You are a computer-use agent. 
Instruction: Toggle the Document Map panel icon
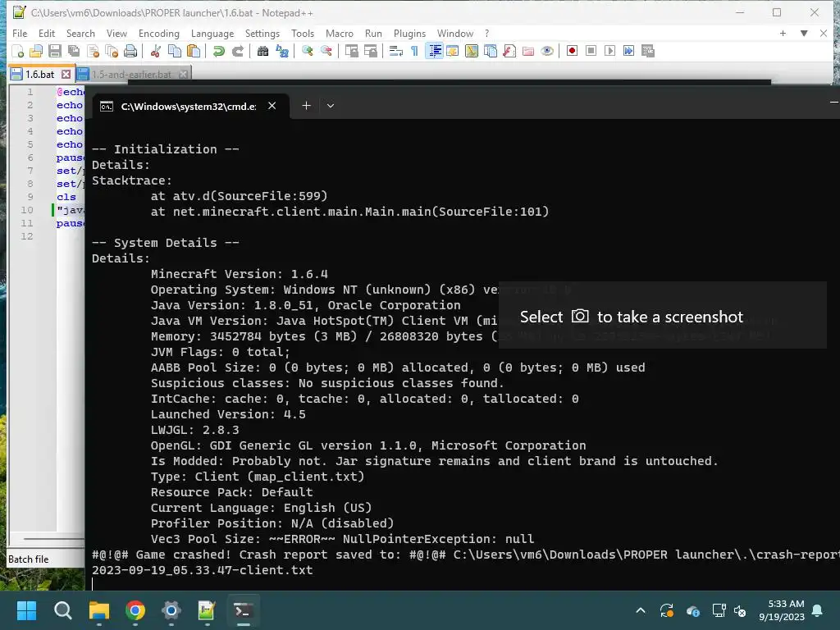click(472, 51)
